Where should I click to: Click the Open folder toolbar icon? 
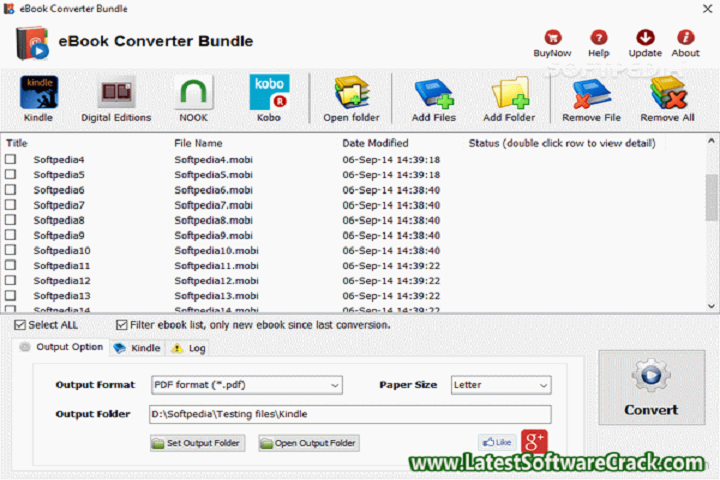click(x=352, y=92)
